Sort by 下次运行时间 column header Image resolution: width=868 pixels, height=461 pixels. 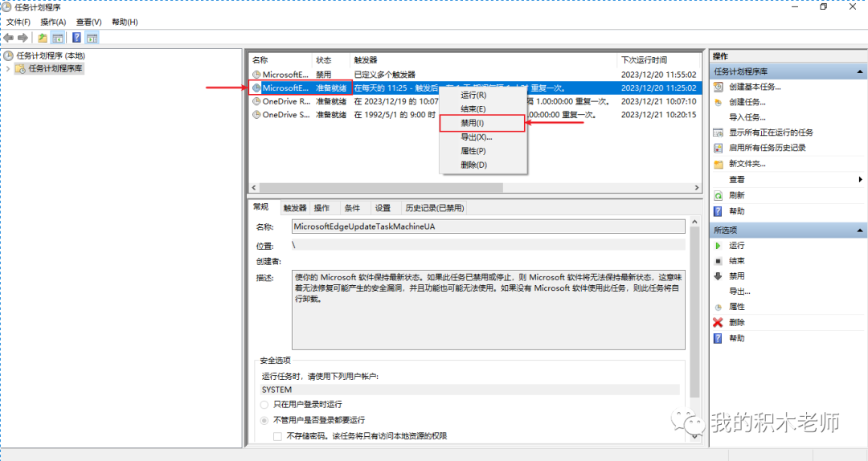658,59
